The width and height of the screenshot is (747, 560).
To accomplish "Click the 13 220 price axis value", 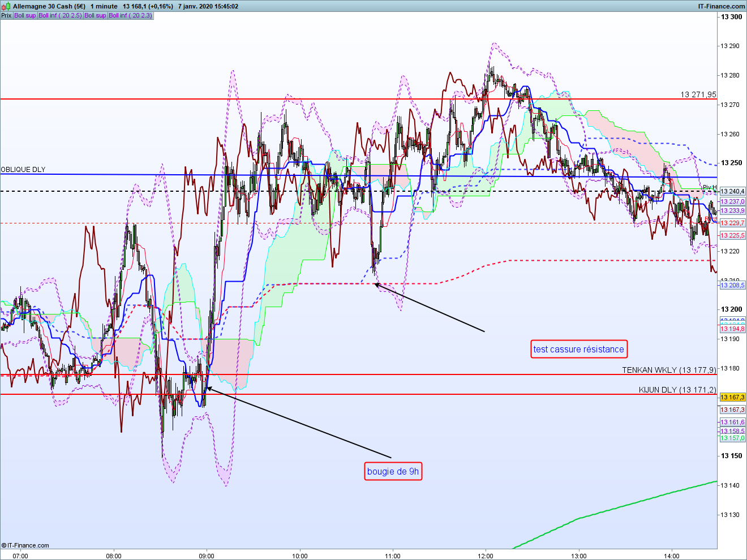I will [730, 251].
